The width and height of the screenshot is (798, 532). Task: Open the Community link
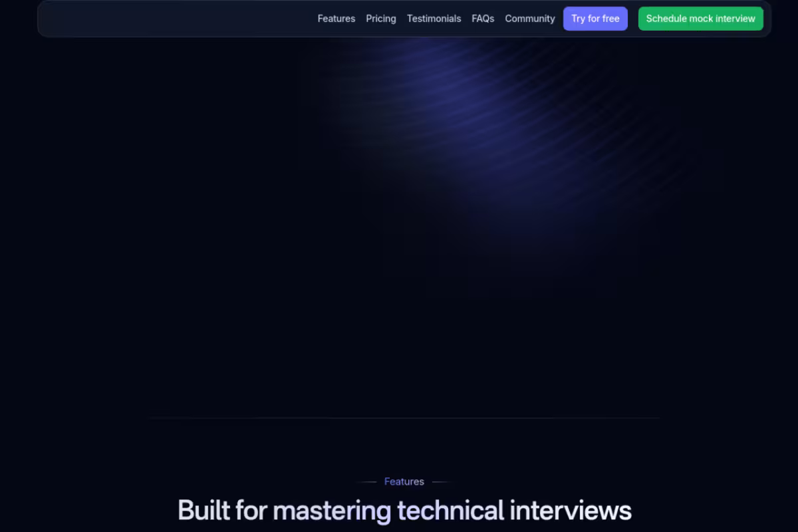coord(530,19)
